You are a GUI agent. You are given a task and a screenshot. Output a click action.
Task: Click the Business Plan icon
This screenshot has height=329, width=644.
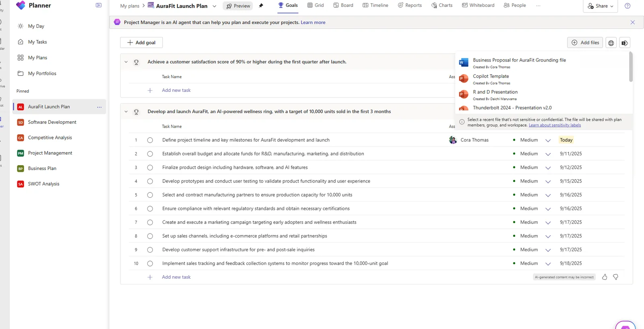(x=21, y=169)
